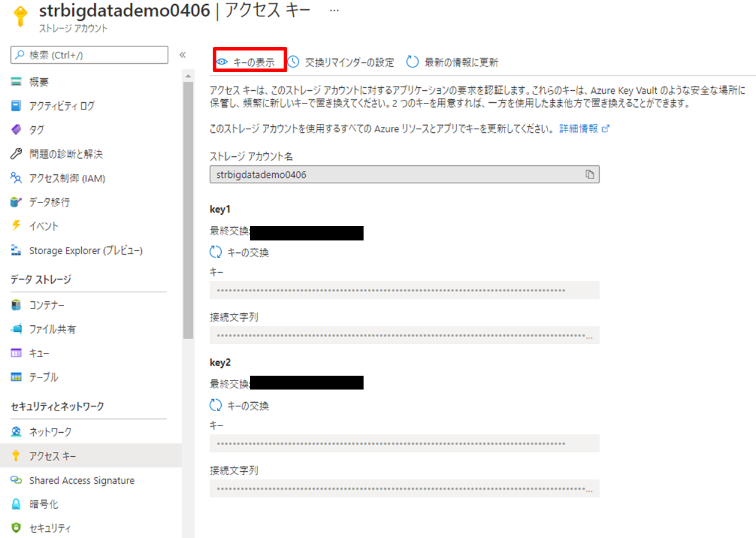The image size is (756, 538).
Task: Copy the storage account name
Action: [590, 174]
